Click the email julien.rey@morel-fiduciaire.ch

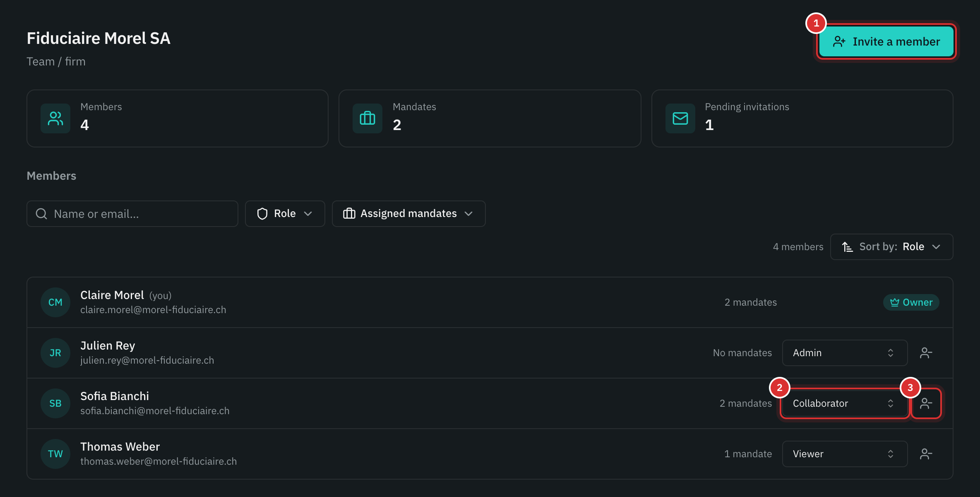pyautogui.click(x=147, y=360)
